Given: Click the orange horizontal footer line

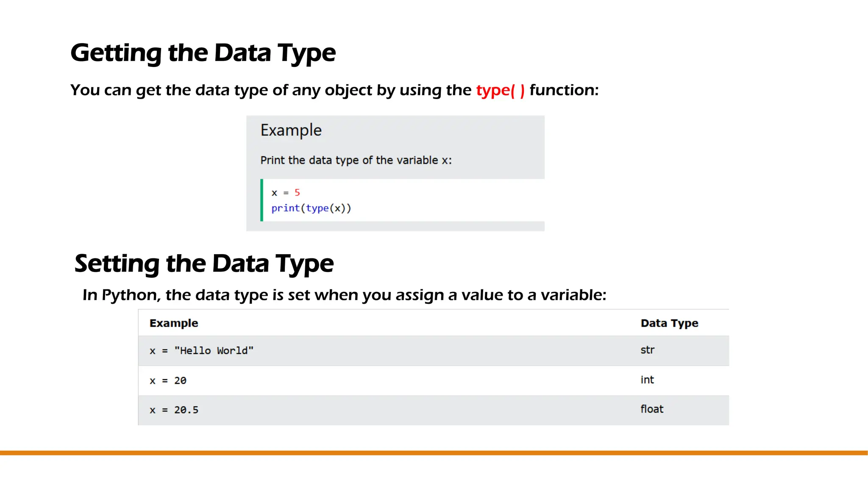Looking at the screenshot, I should (x=434, y=453).
